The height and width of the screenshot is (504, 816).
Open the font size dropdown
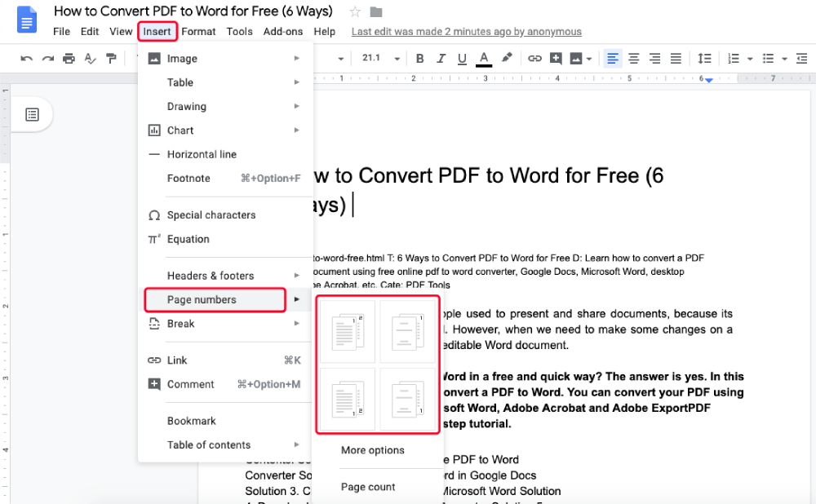coord(397,59)
